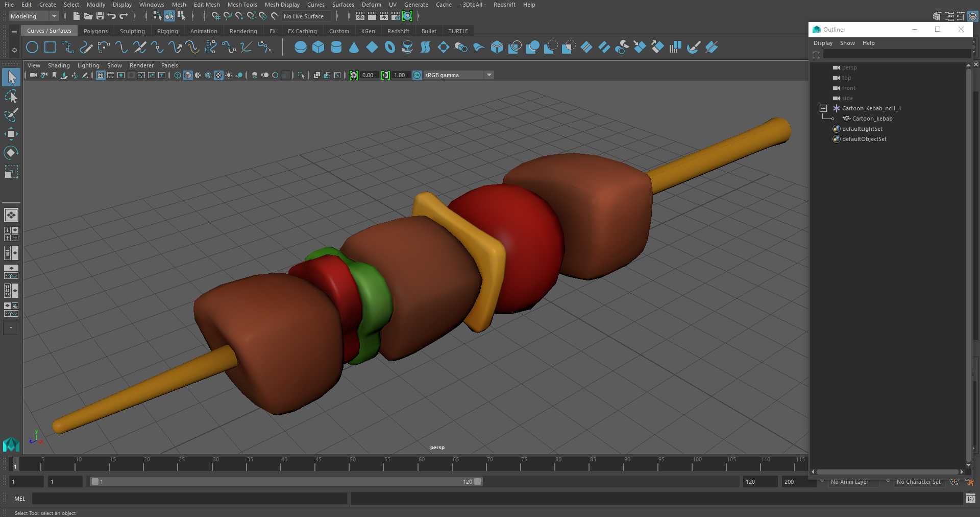Open the No Character Set dropdown

pyautogui.click(x=918, y=482)
